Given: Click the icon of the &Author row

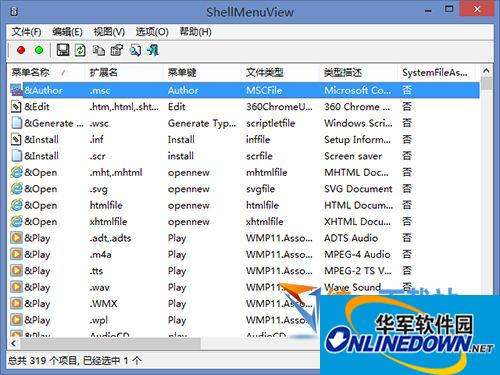Looking at the screenshot, I should pos(16,90).
